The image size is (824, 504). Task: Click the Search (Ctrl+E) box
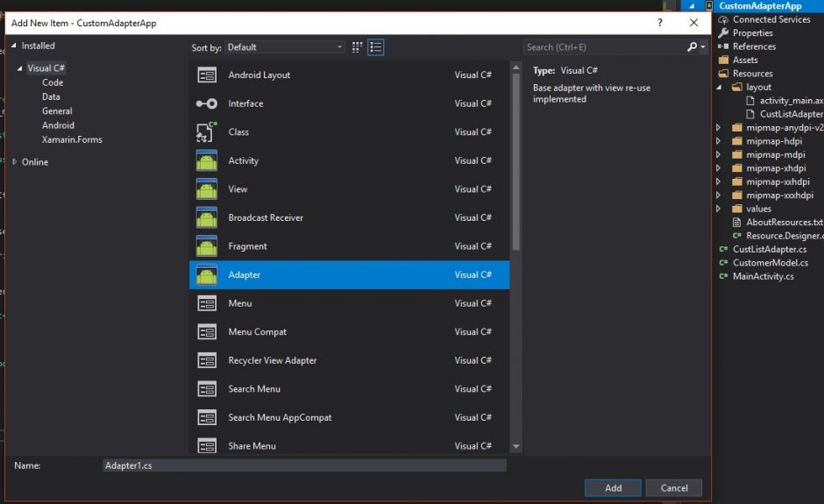(604, 47)
